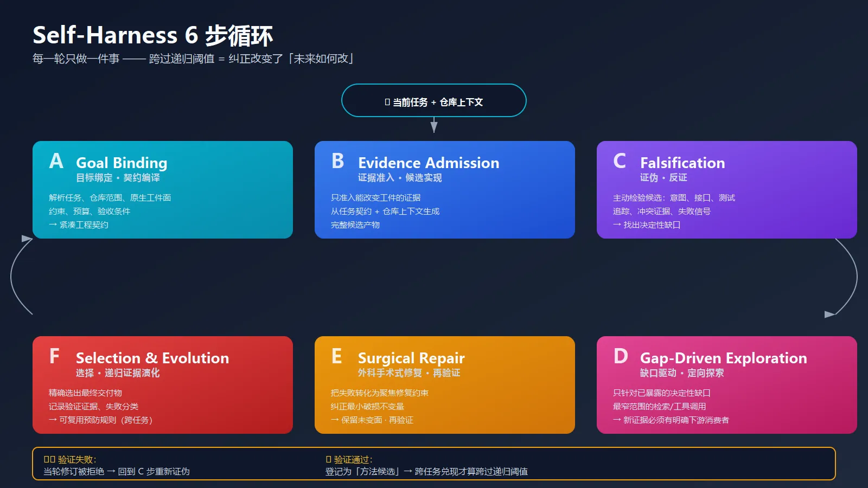Image resolution: width=868 pixels, height=488 pixels.
Task: Click '解析任务、仓库范围、原生工件面' line
Action: pyautogui.click(x=110, y=198)
